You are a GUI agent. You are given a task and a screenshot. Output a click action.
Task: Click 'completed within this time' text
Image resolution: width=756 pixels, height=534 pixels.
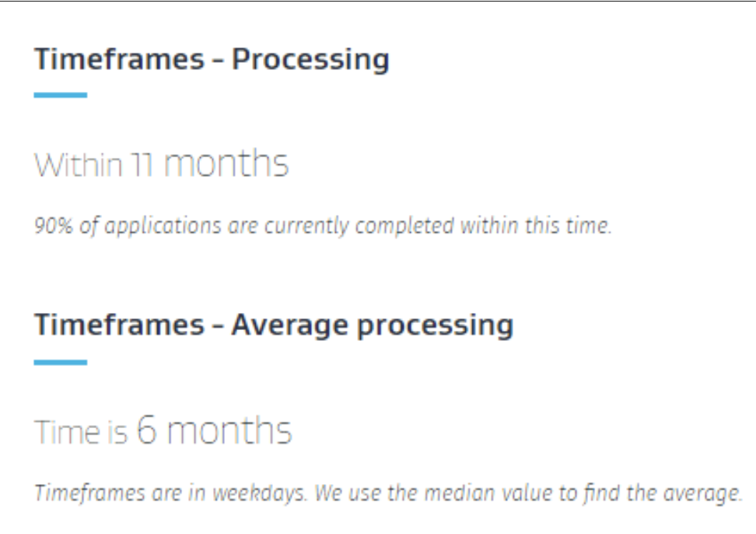[484, 226]
